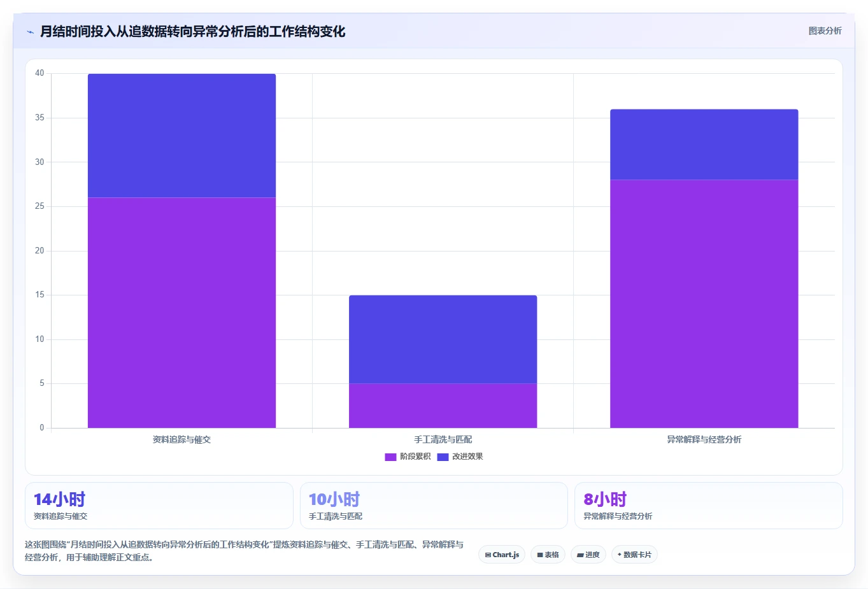Click x-axis label 资料追踪与催交

click(x=181, y=439)
